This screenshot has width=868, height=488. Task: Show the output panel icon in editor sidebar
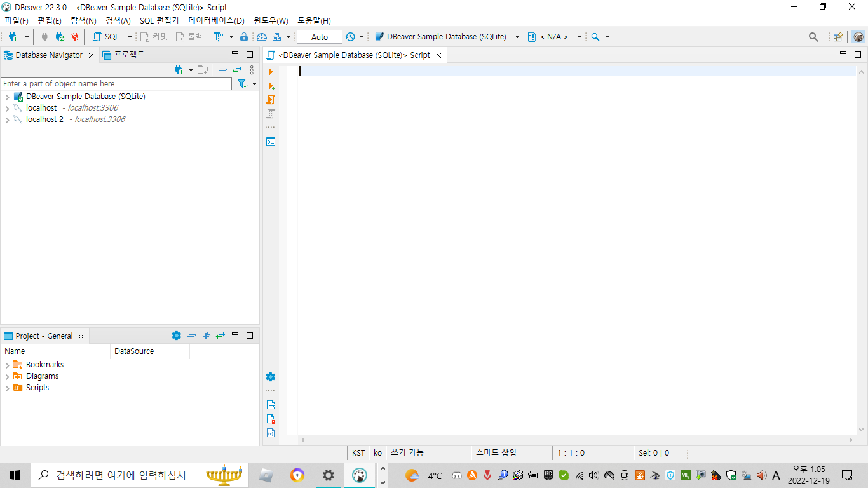click(x=271, y=405)
